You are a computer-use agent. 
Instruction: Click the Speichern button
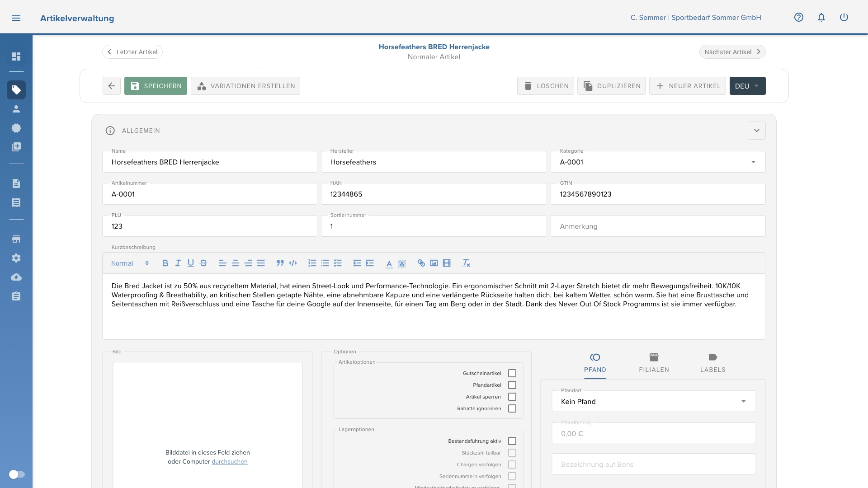156,86
